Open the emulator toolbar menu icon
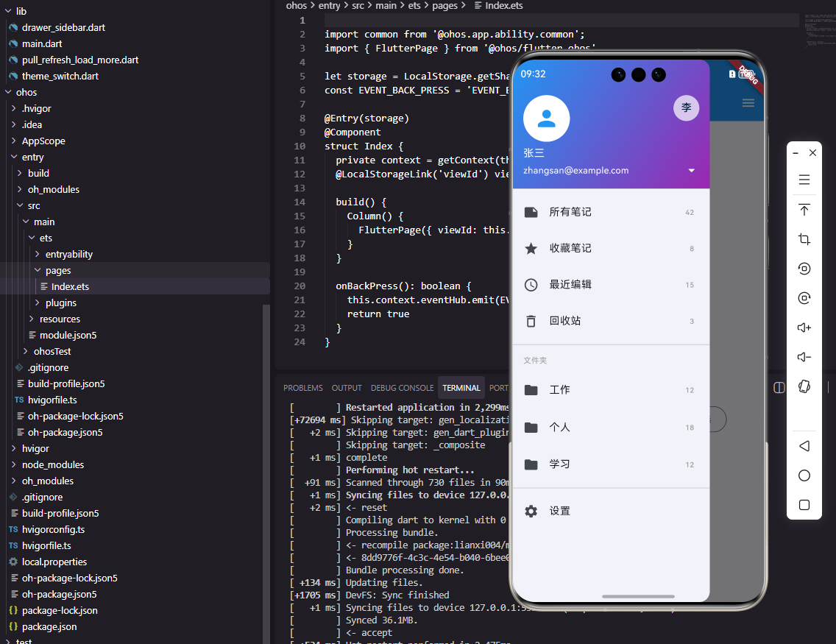Viewport: 836px width, 644px height. click(804, 180)
